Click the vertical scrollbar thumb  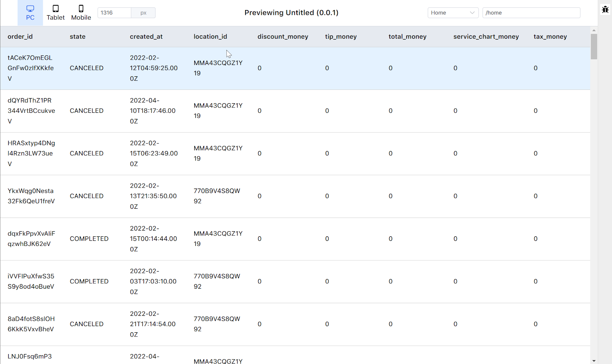(594, 47)
